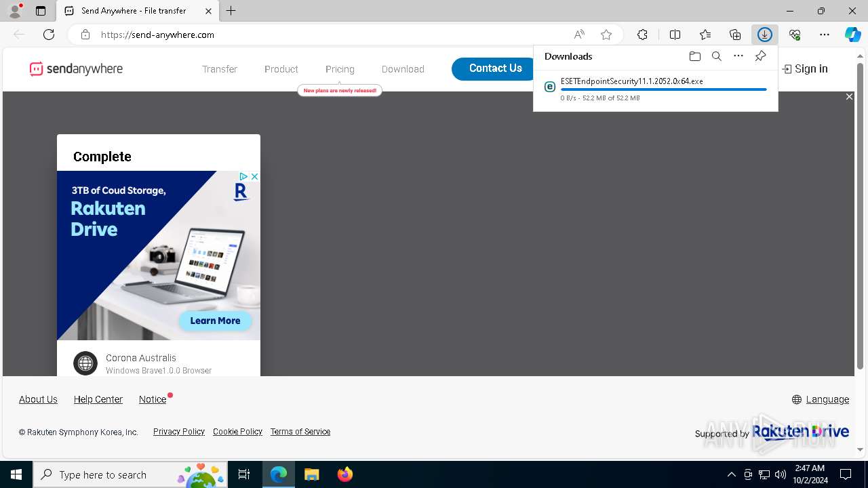The image size is (868, 488).
Task: Open Collections icon
Action: [735, 35]
